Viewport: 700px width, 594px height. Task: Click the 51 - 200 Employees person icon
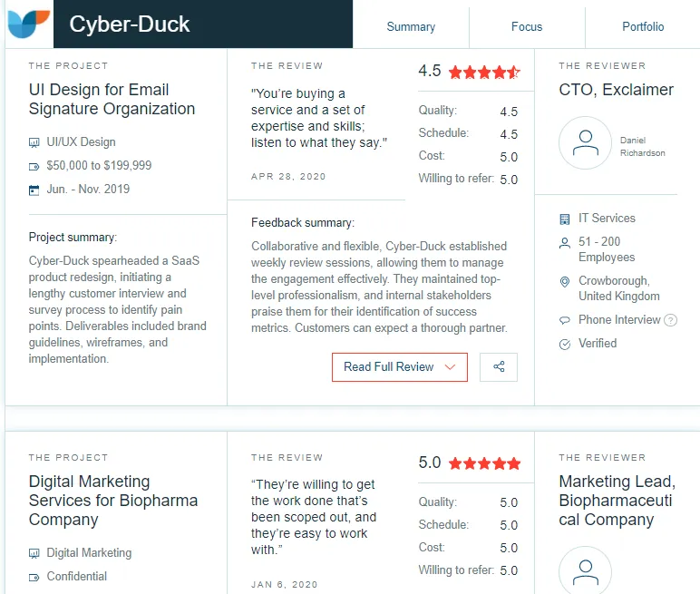(x=565, y=243)
